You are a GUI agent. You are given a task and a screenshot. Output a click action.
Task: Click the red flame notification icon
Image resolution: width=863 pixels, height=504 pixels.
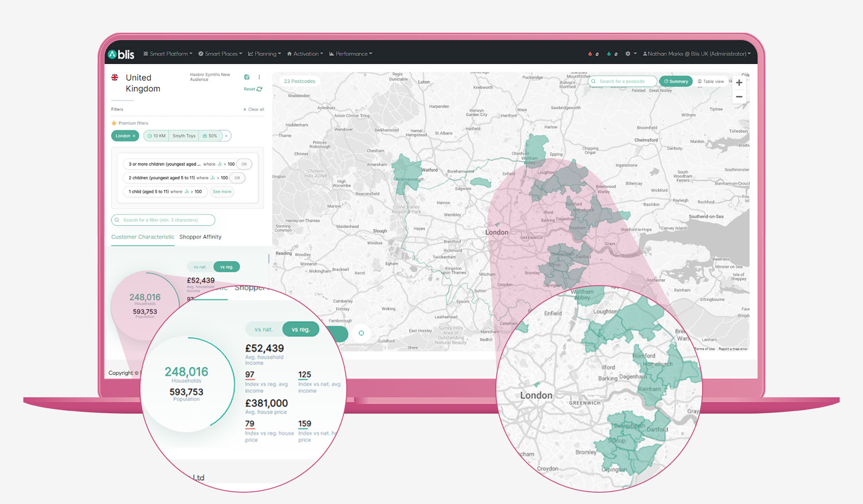590,54
